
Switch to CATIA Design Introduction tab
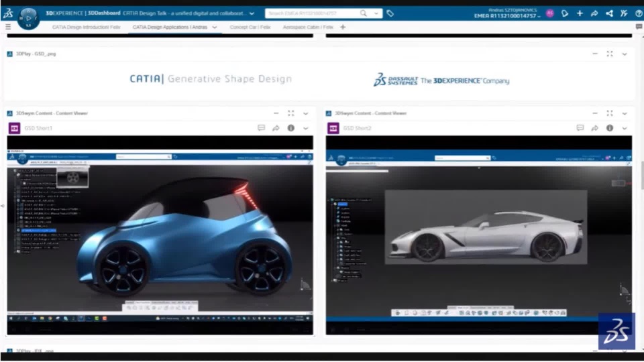tap(87, 27)
